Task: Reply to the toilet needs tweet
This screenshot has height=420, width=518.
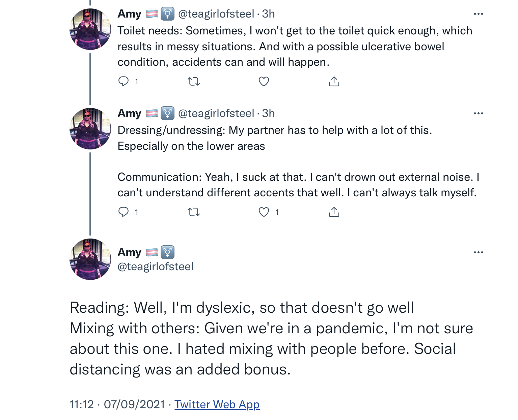Action: click(x=124, y=81)
